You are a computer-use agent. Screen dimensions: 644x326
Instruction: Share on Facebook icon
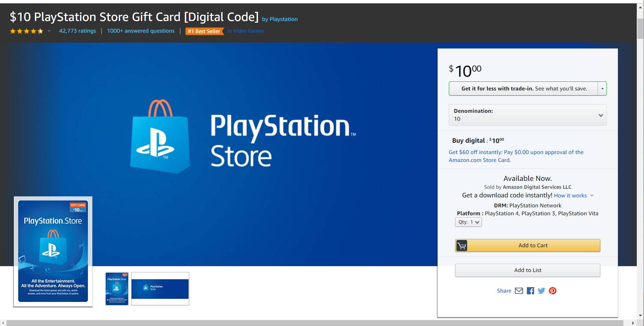[x=530, y=291]
